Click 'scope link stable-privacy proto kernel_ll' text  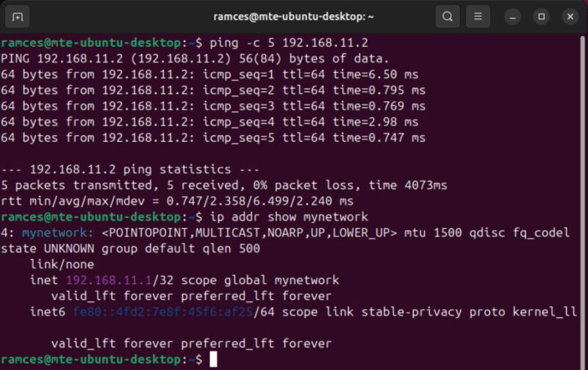[x=429, y=312]
